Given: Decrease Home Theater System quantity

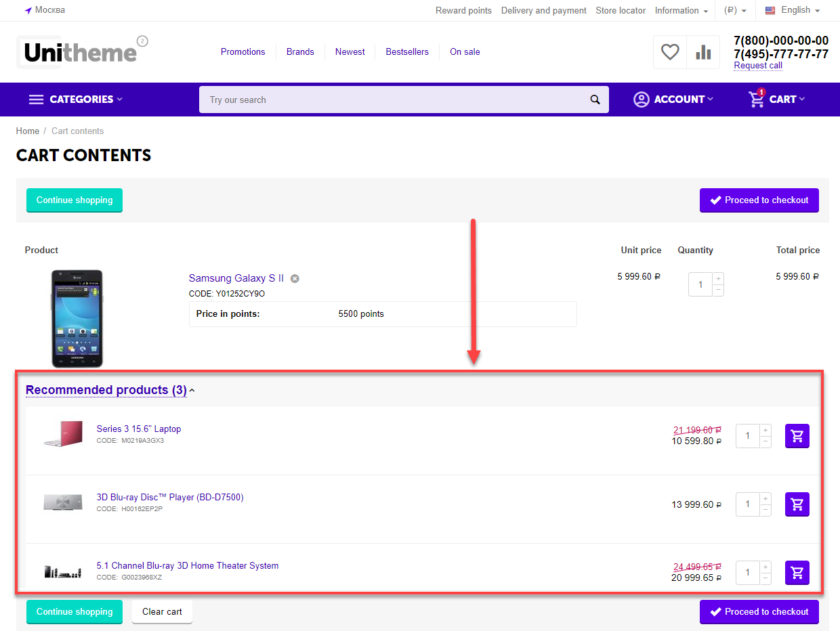Looking at the screenshot, I should point(765,579).
